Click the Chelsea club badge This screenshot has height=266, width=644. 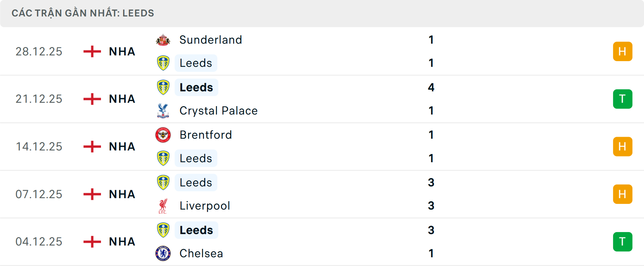[x=163, y=253]
